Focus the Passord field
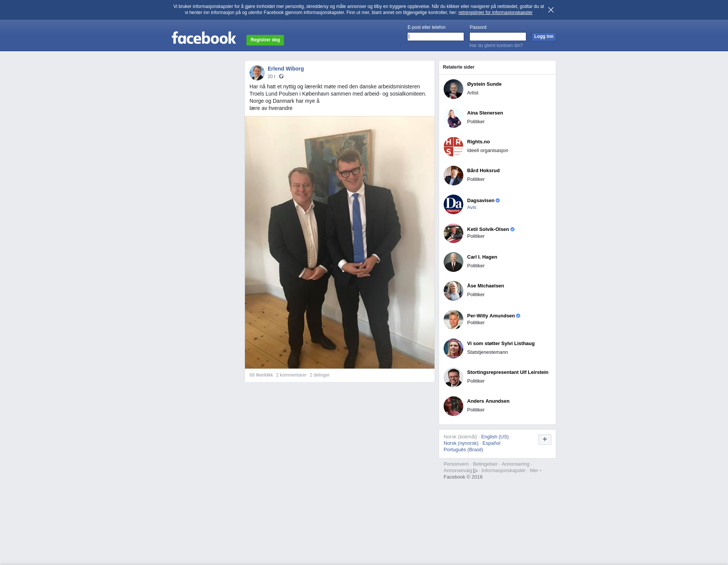The image size is (728, 565). coord(498,36)
